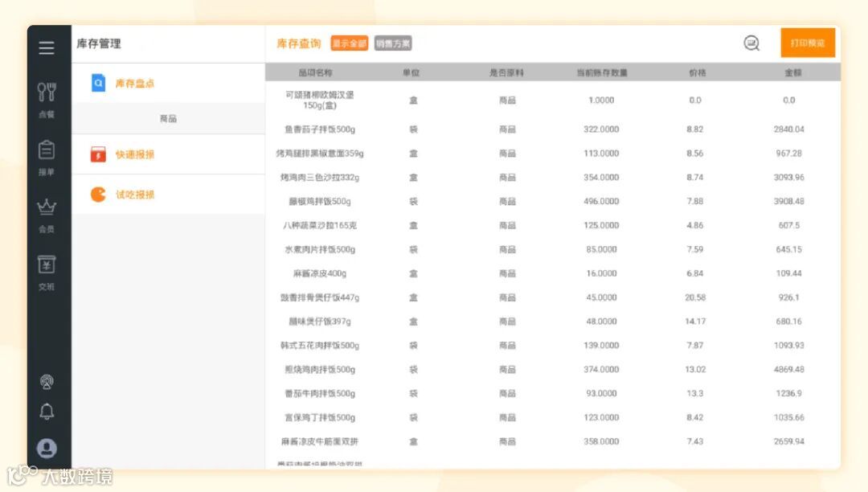Select the 藤椒鸡拌饭500g item
Screen dimensions: 868x492
[x=319, y=202]
